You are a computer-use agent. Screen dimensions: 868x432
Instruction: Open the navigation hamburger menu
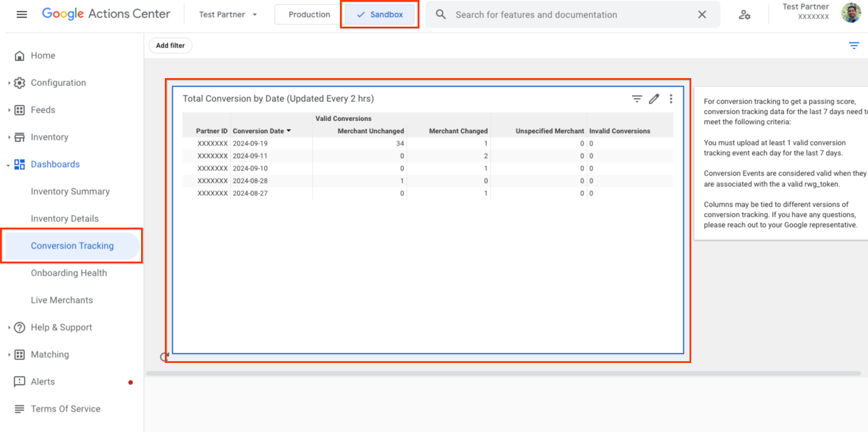22,14
